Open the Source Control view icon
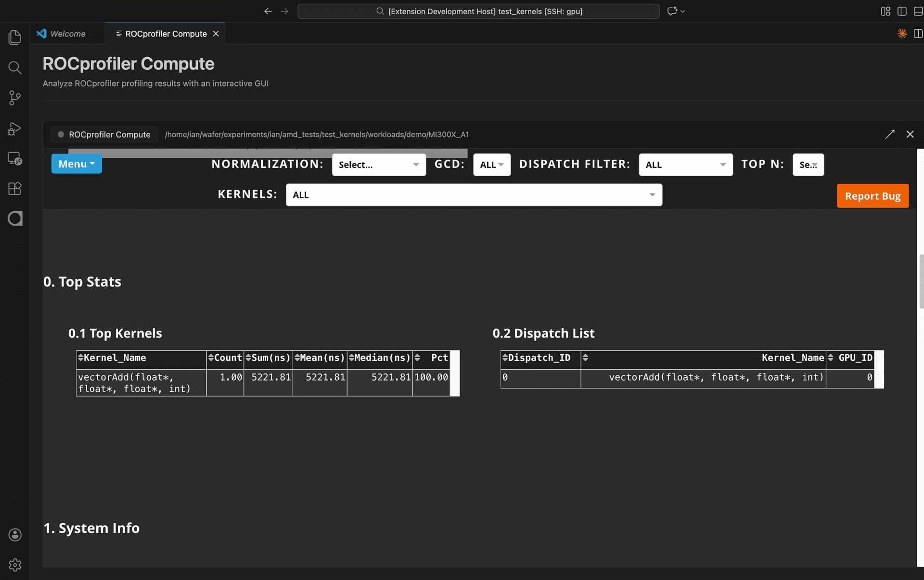 tap(15, 98)
